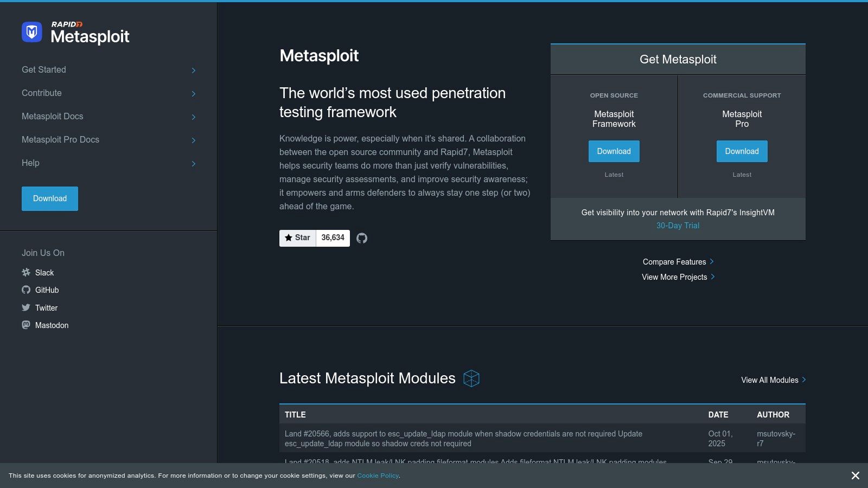Expand the Help section chevron
This screenshot has width=868, height=488.
coord(194,164)
